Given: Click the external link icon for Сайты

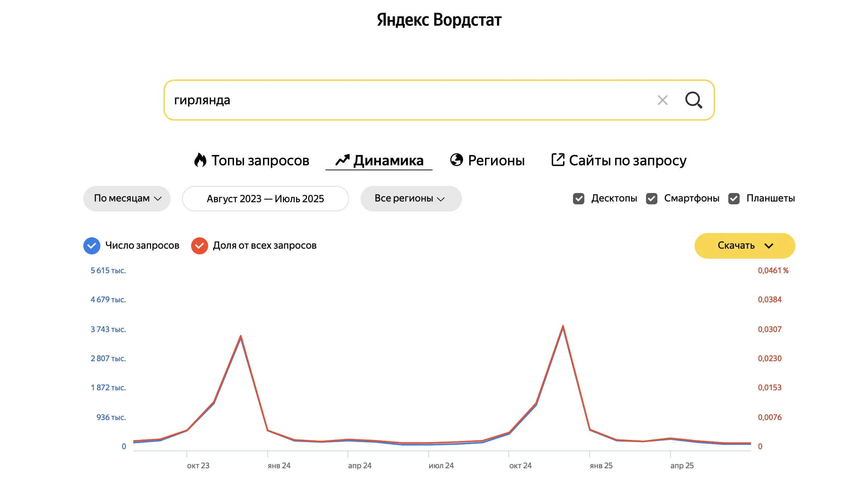Looking at the screenshot, I should point(558,160).
